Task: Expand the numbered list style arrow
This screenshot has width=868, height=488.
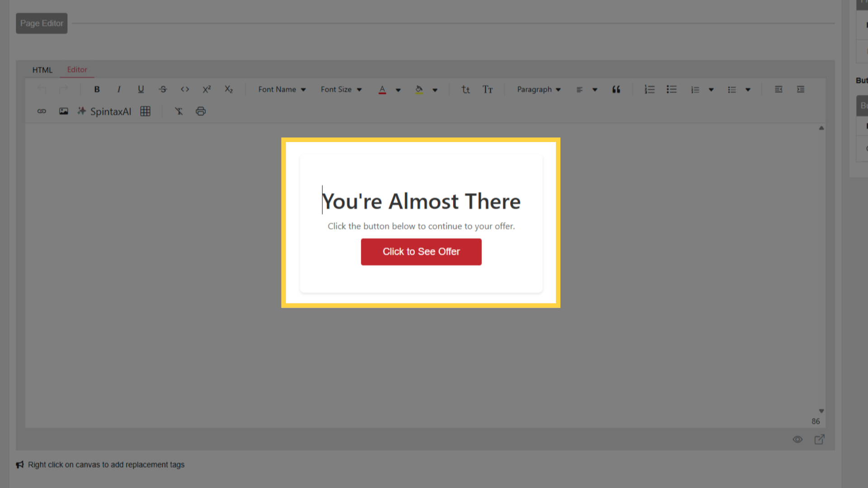Action: click(x=711, y=90)
